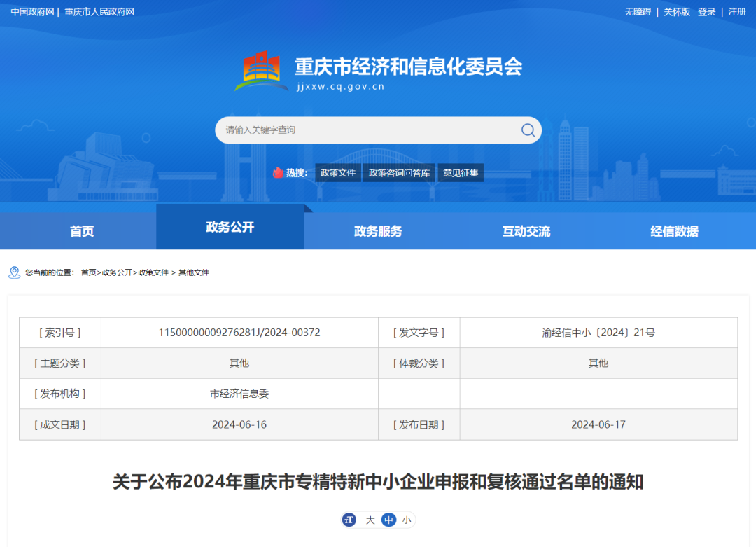
Task: Click the [ 发布日期 ] label cell
Action: [x=419, y=424]
